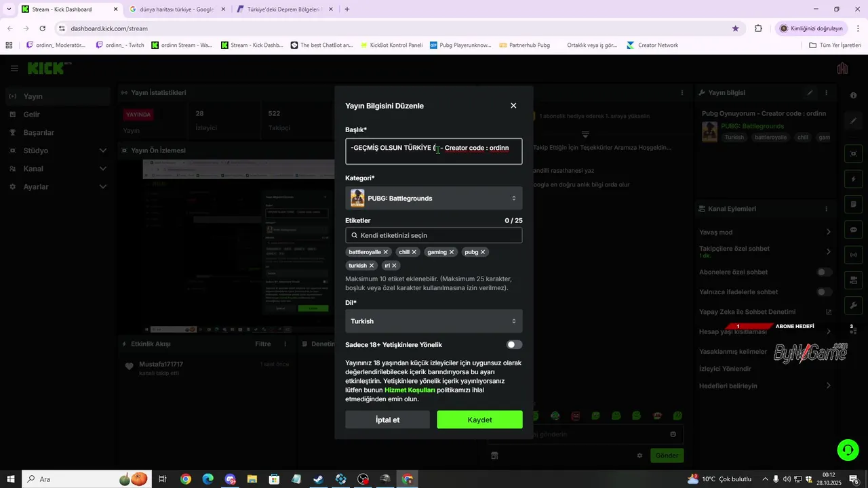The height and width of the screenshot is (488, 868).
Task: Click the chat bubble icon in right rail
Action: (854, 230)
